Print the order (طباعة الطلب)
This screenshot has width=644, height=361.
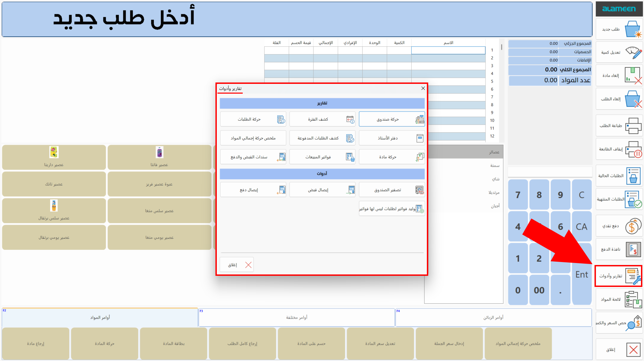(619, 125)
